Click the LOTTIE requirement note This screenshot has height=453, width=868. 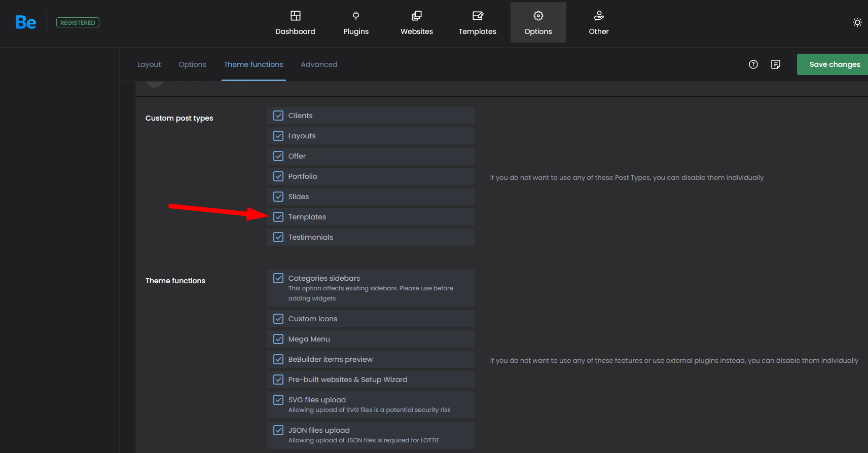click(364, 440)
